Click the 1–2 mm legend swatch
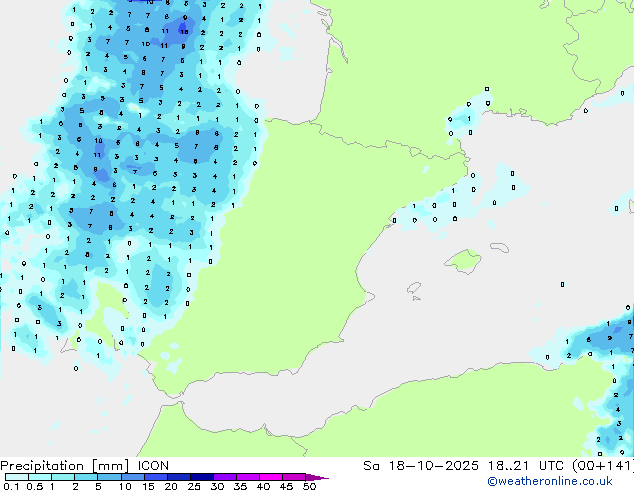Viewport: 634px width, 490px height. click(63, 477)
